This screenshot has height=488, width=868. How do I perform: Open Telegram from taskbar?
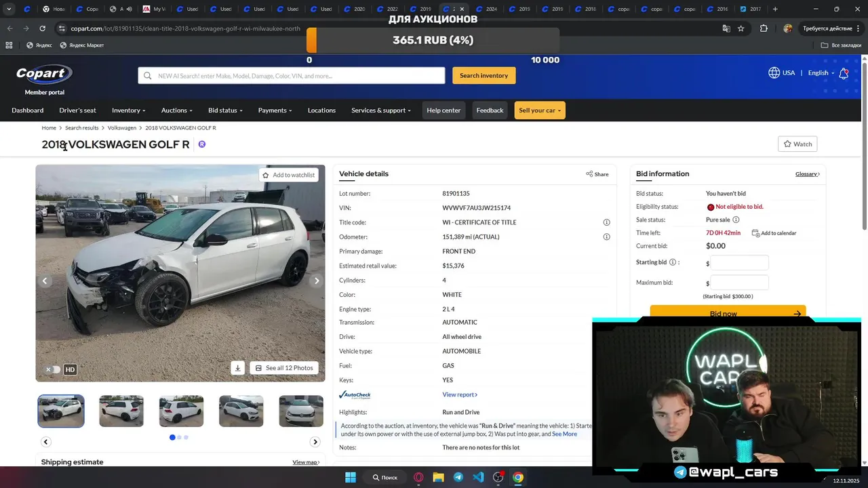pyautogui.click(x=458, y=477)
